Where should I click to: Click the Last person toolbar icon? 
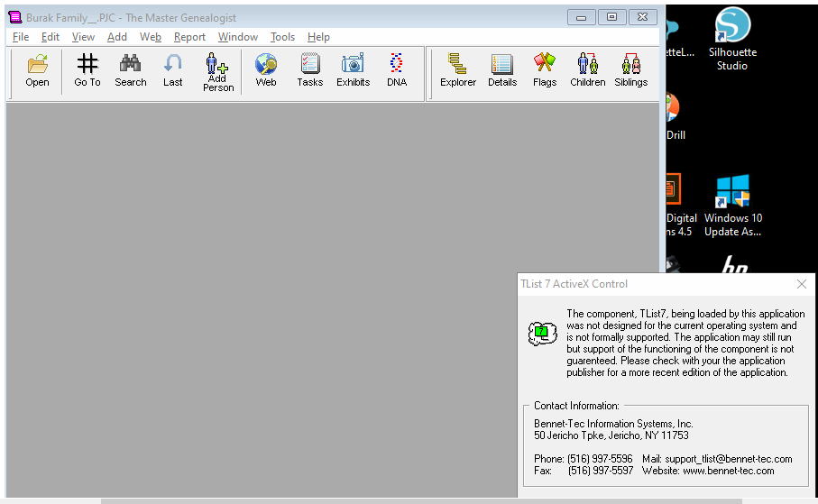click(172, 71)
